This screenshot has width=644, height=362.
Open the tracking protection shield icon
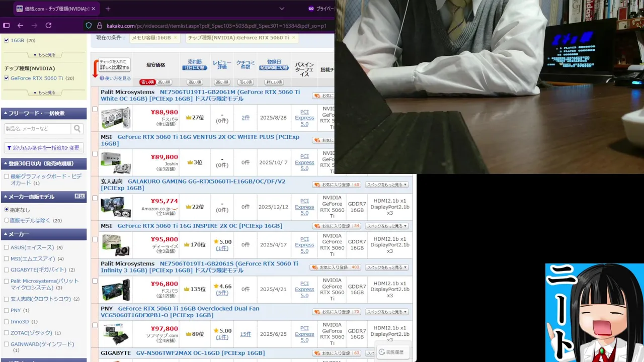[89, 26]
